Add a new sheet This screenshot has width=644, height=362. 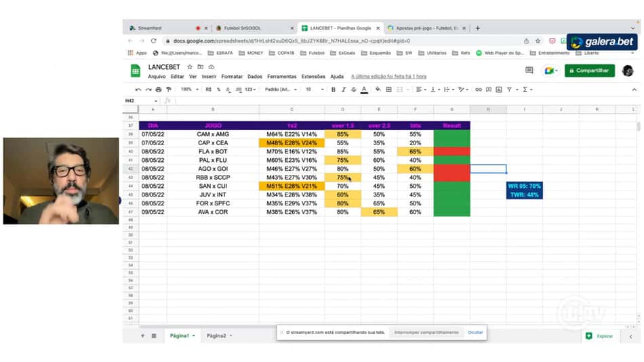(142, 336)
